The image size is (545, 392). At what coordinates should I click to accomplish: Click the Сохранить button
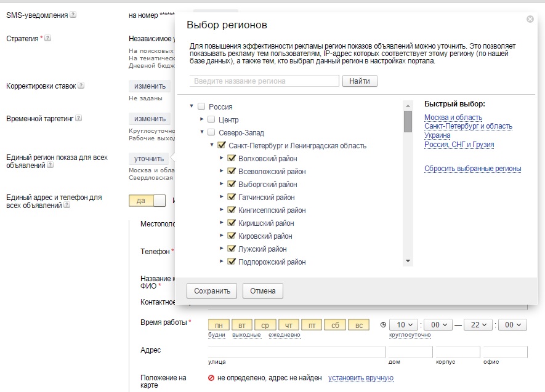point(212,291)
